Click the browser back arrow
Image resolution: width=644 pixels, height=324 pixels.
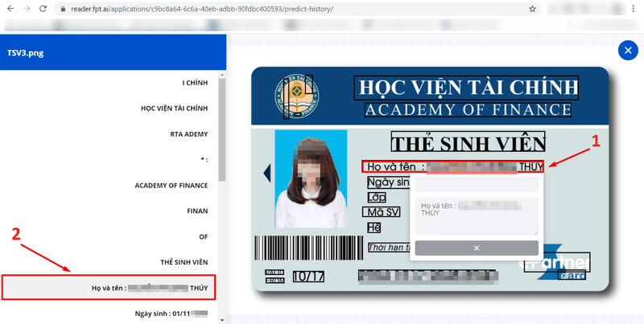[10, 9]
